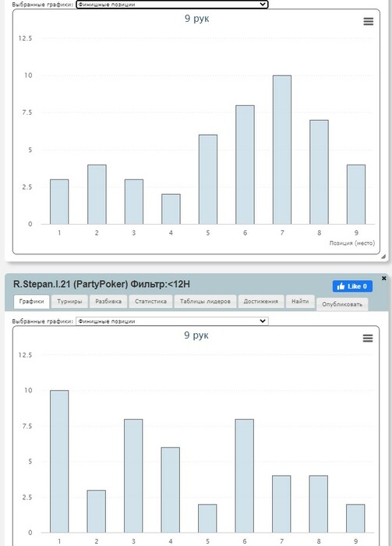Select position 2 bar in top chart
Screen dimensions: 392x546
pyautogui.click(x=97, y=194)
